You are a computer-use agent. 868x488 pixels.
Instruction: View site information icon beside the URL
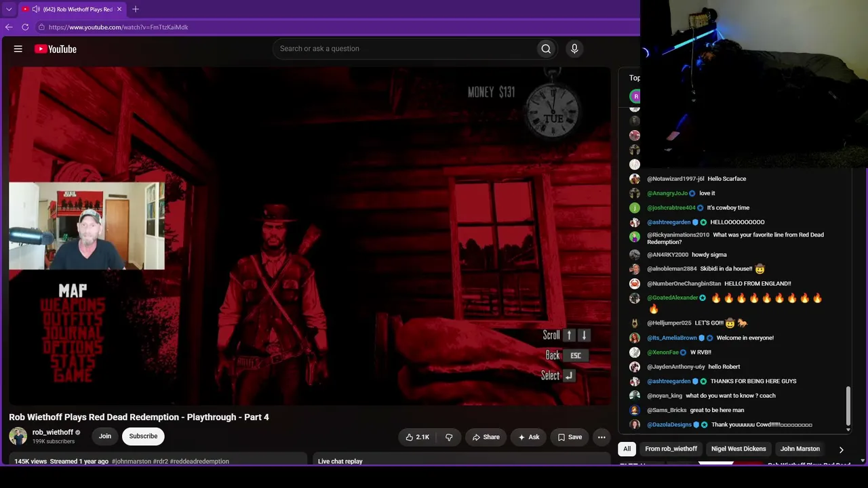click(x=41, y=27)
